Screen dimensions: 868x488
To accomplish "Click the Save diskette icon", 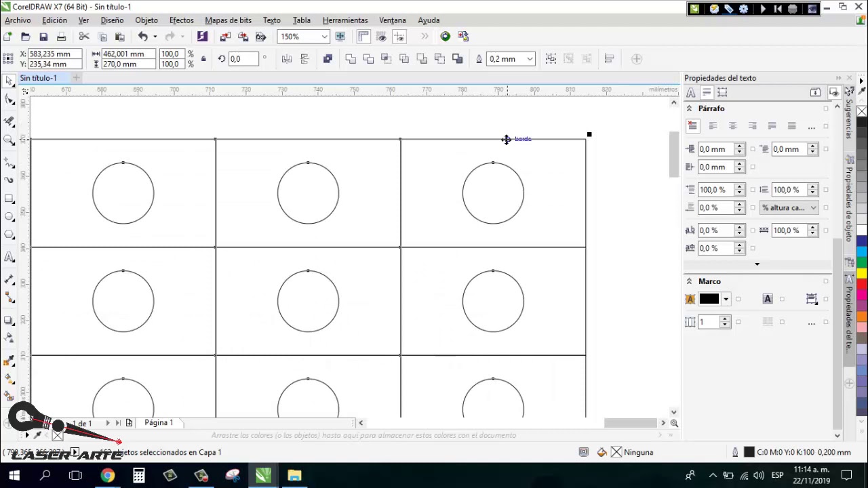I will [43, 37].
